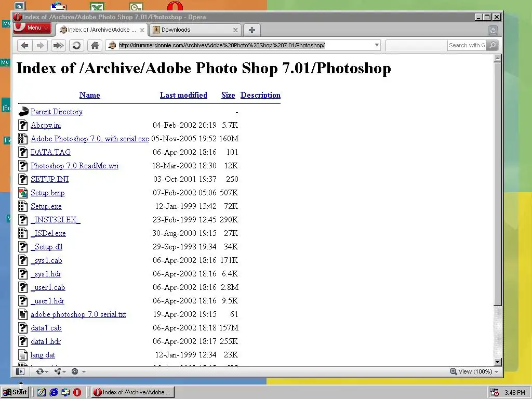Click the Fast Forward double-arrow button

pos(58,45)
